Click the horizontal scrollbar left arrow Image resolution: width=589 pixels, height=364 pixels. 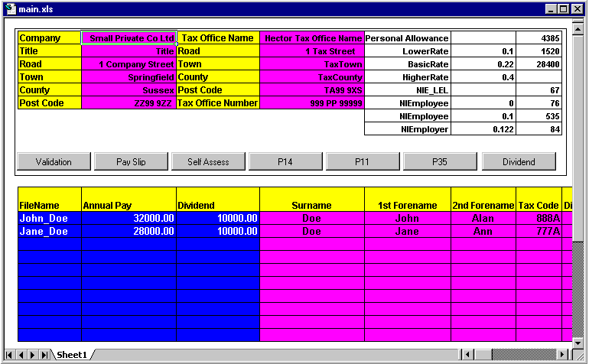[x=468, y=355]
